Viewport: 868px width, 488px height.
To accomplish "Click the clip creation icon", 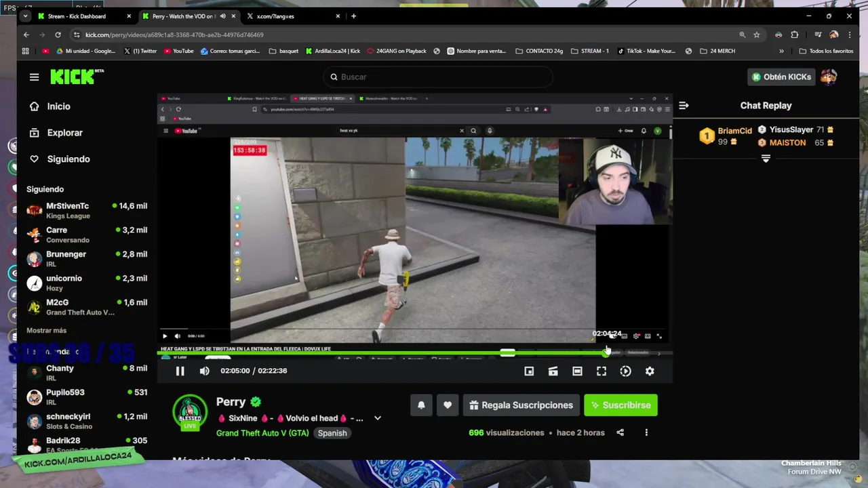I will coord(553,371).
